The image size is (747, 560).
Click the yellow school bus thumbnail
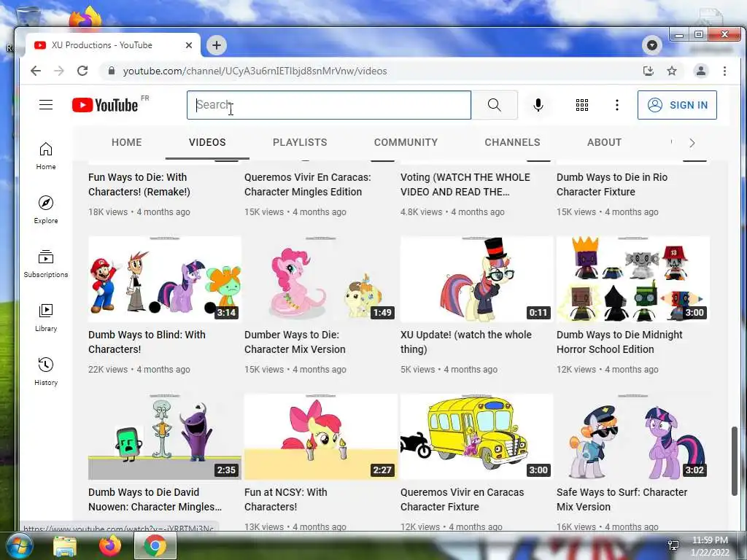476,437
